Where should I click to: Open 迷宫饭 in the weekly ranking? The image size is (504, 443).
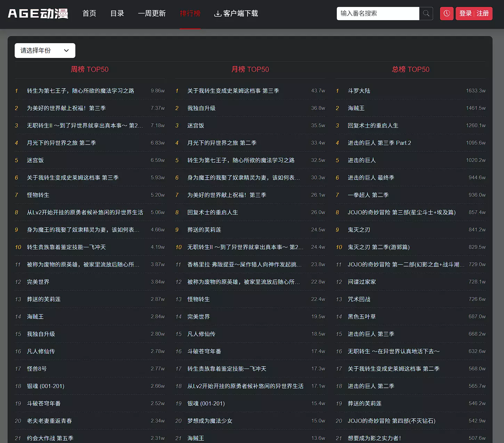(x=35, y=160)
